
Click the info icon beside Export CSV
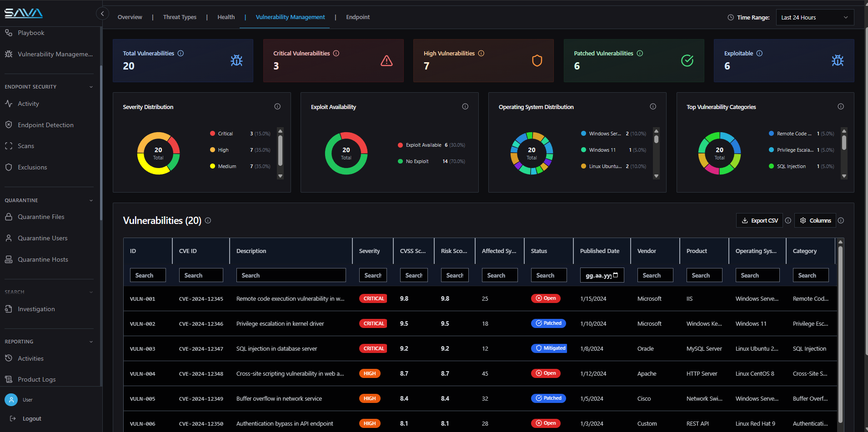coord(788,220)
